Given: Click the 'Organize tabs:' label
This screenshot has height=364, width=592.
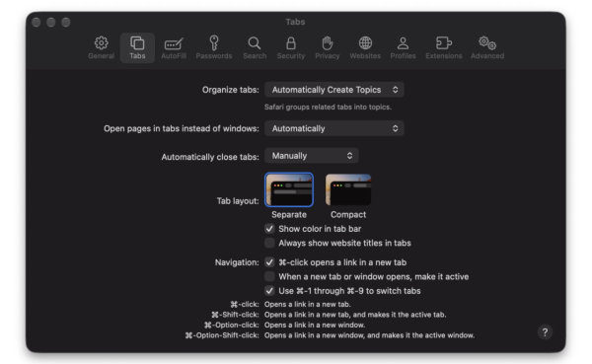Looking at the screenshot, I should point(230,90).
